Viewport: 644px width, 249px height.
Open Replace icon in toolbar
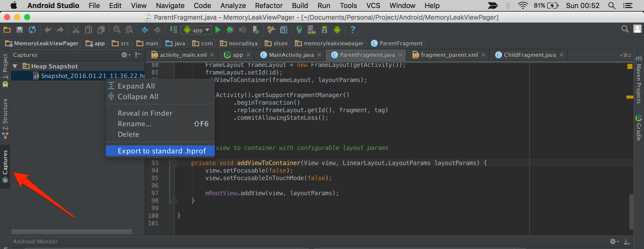[129, 30]
